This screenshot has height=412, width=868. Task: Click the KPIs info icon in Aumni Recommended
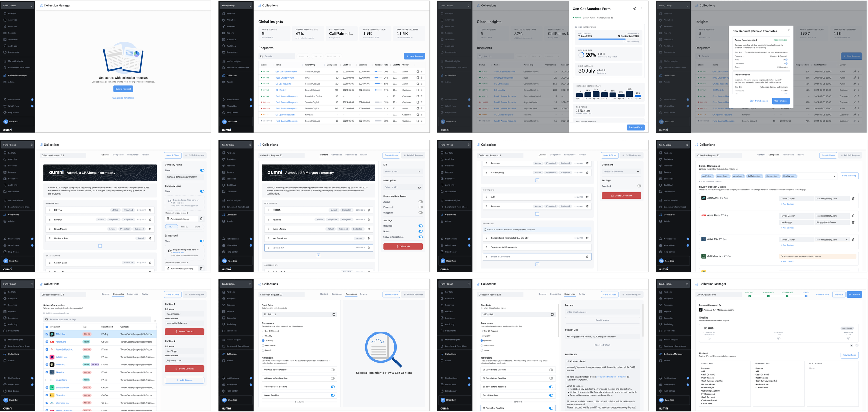(786, 60)
